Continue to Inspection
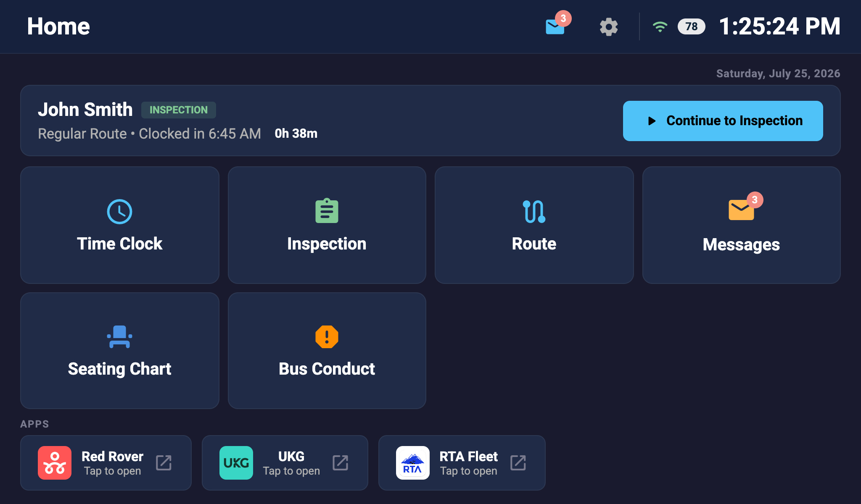Image resolution: width=861 pixels, height=504 pixels. tap(723, 121)
